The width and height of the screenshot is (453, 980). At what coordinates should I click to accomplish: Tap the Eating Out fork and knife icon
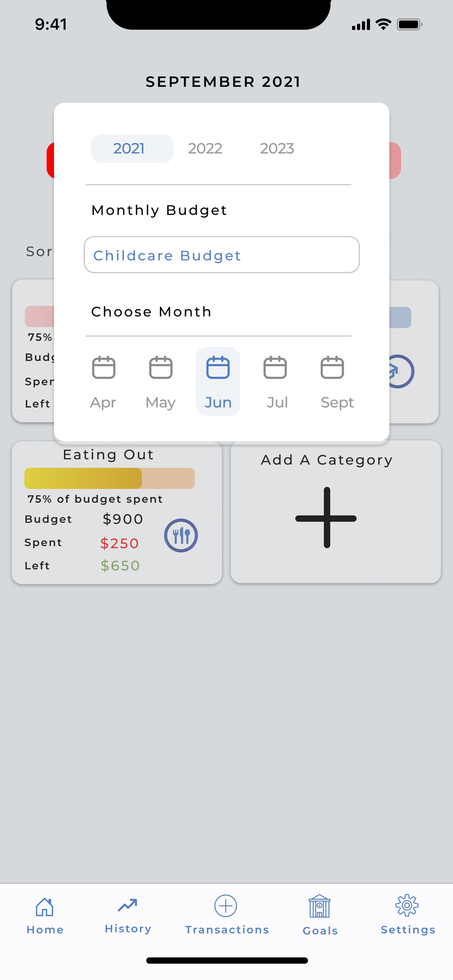(x=181, y=536)
